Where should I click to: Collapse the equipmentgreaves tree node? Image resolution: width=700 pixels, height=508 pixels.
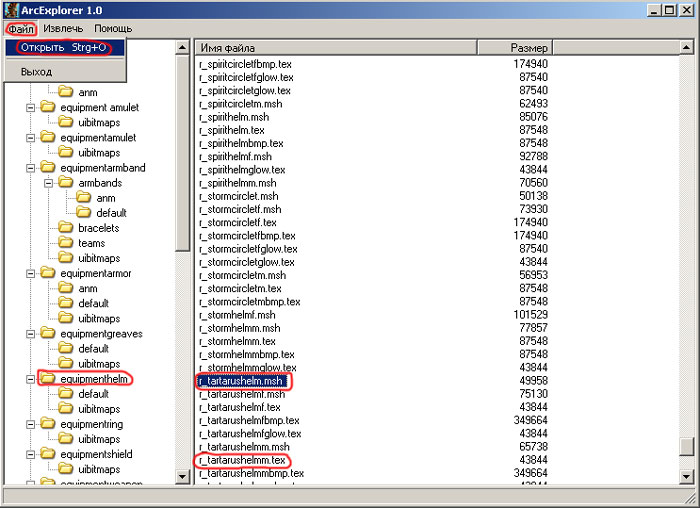(30, 334)
